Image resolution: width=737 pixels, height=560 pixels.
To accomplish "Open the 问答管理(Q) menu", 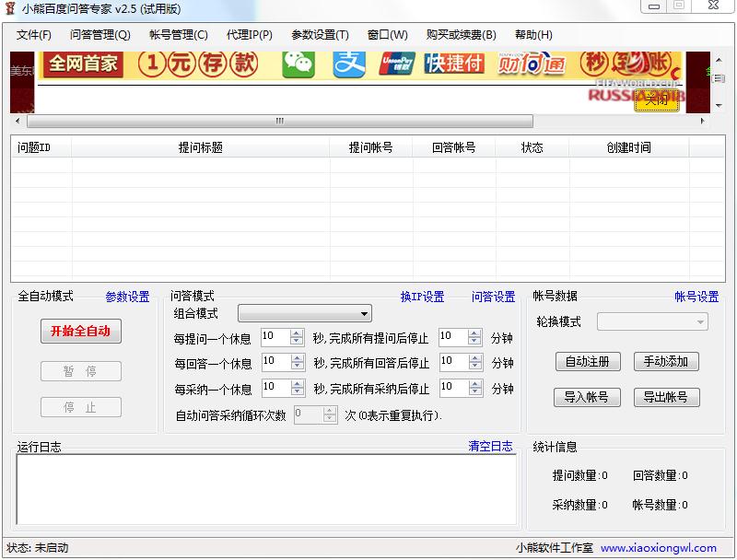I will [x=99, y=35].
